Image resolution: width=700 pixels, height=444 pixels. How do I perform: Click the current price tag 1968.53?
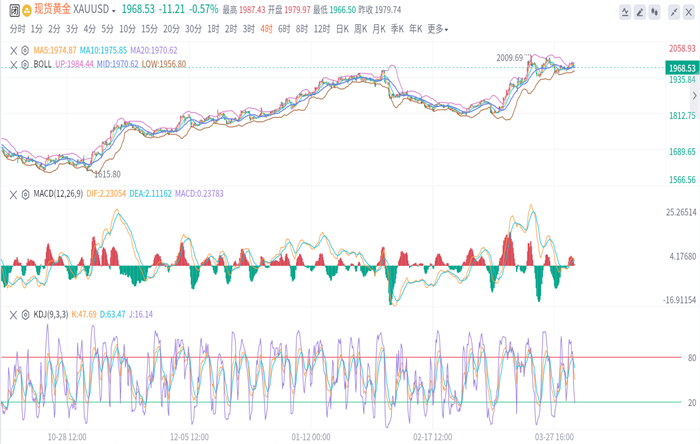[682, 68]
